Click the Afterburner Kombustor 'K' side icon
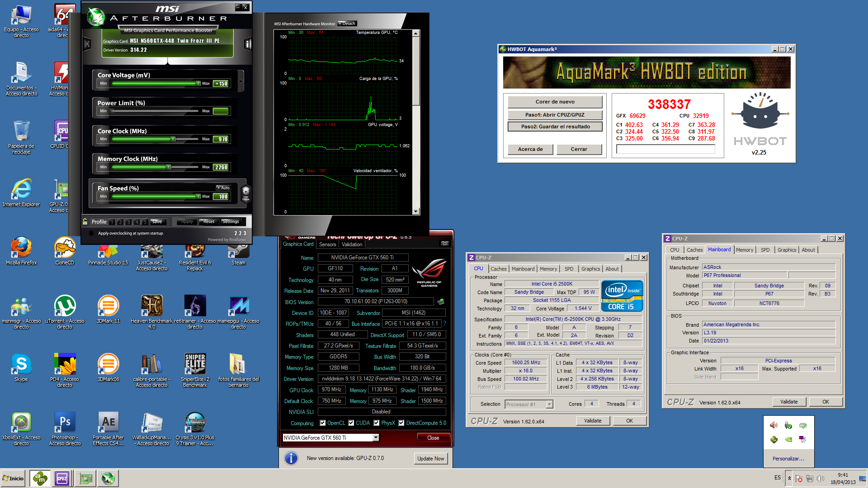 pos(87,44)
